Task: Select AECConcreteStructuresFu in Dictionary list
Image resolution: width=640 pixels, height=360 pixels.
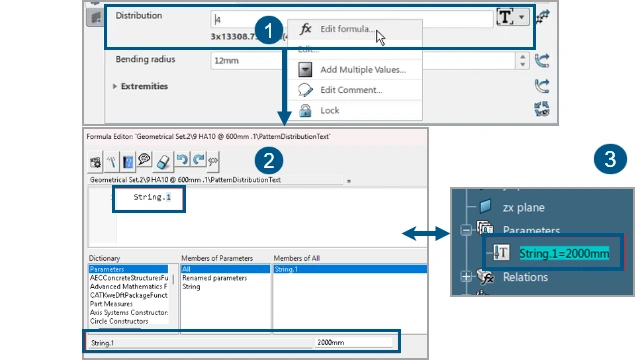Action: (x=128, y=278)
